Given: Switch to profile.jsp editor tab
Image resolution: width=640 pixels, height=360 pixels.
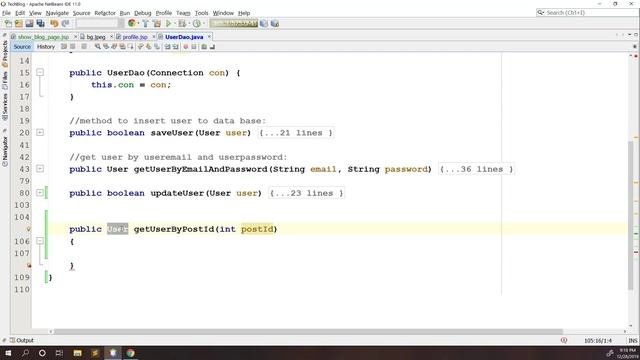Looking at the screenshot, I should point(135,37).
